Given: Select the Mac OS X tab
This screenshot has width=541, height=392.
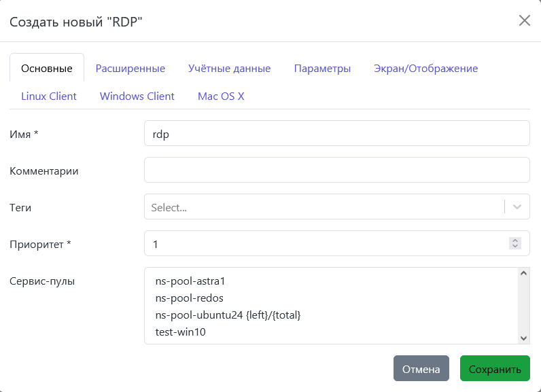Looking at the screenshot, I should click(x=221, y=96).
